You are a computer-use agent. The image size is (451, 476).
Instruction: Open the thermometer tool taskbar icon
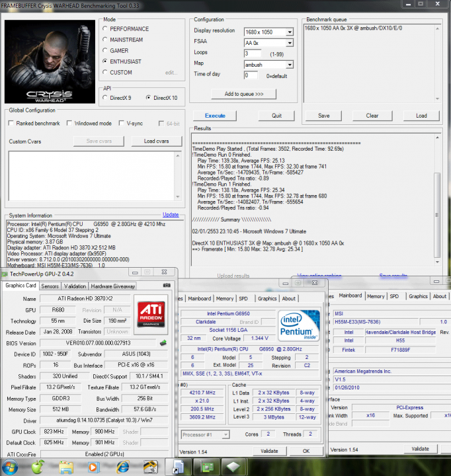pyautogui.click(x=150, y=467)
